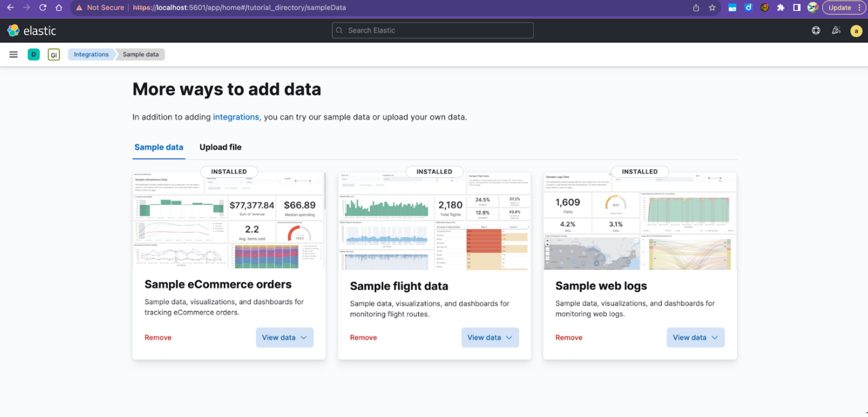Click the 'GI' badge icon
This screenshot has height=417, width=868.
click(54, 54)
